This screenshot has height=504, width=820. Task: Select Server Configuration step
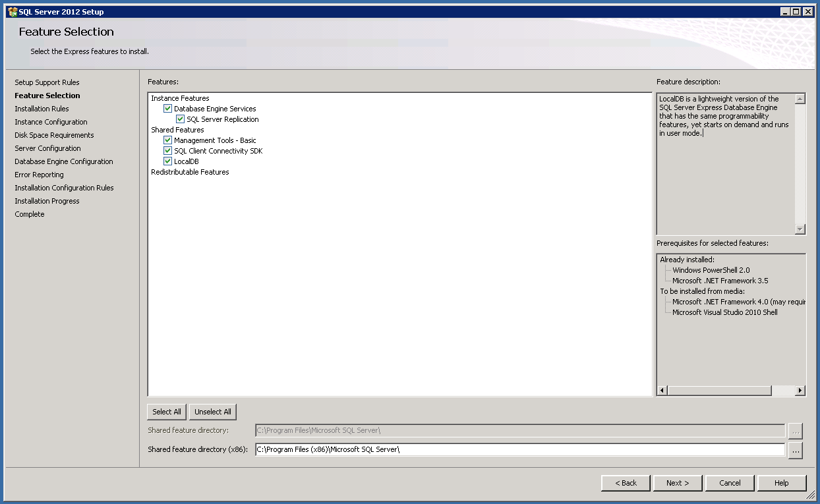point(47,148)
